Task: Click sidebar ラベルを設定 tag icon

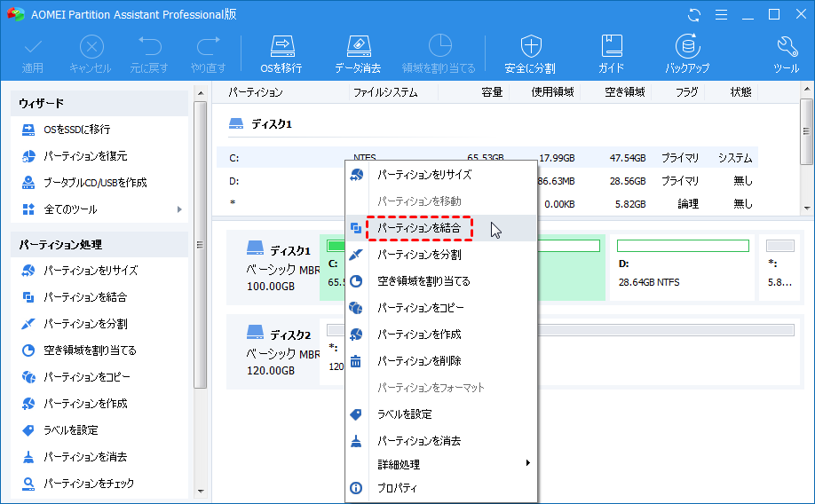Action: pyautogui.click(x=28, y=430)
